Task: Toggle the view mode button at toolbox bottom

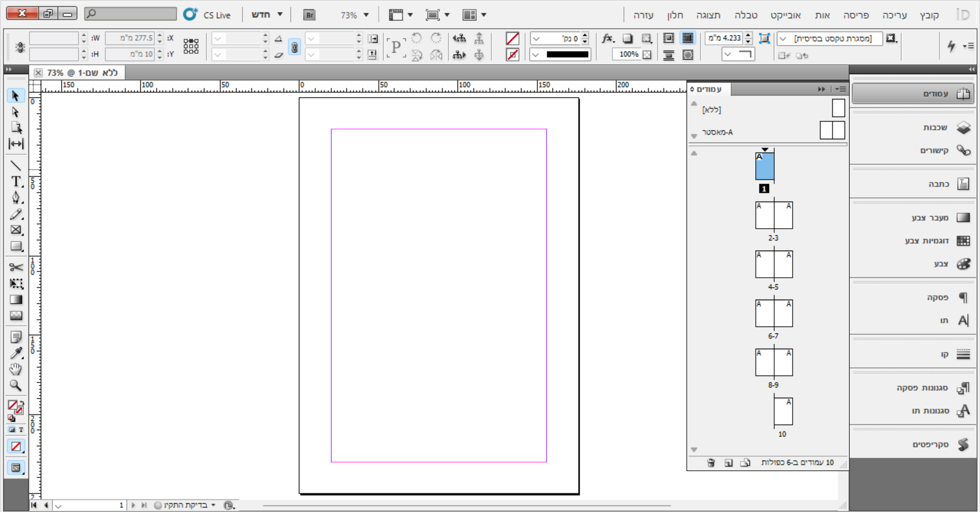Action: point(16,468)
